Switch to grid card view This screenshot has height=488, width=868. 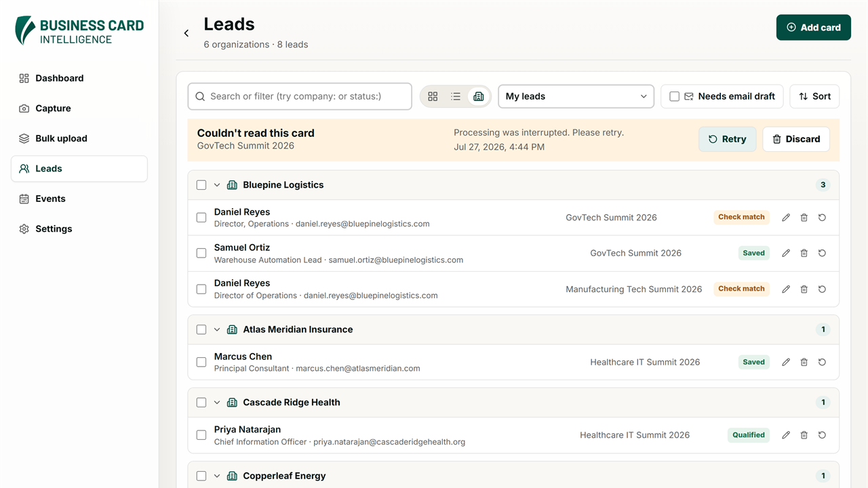tap(433, 96)
